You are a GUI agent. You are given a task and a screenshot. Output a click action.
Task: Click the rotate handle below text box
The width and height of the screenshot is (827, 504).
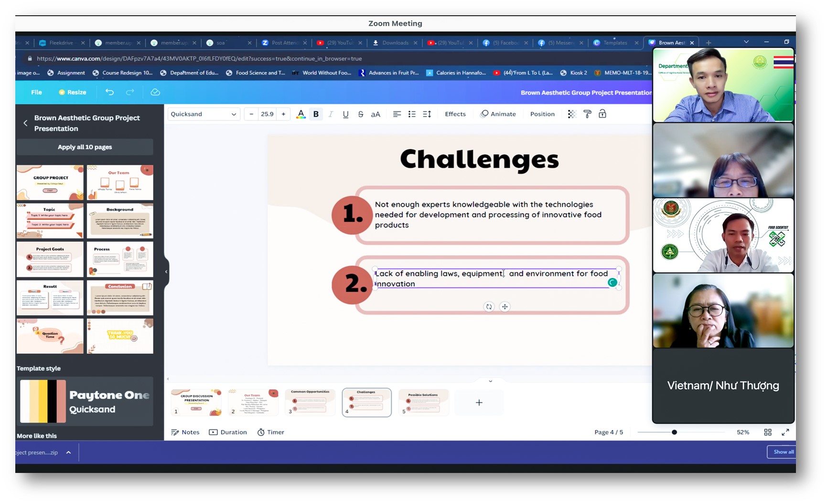pos(489,307)
